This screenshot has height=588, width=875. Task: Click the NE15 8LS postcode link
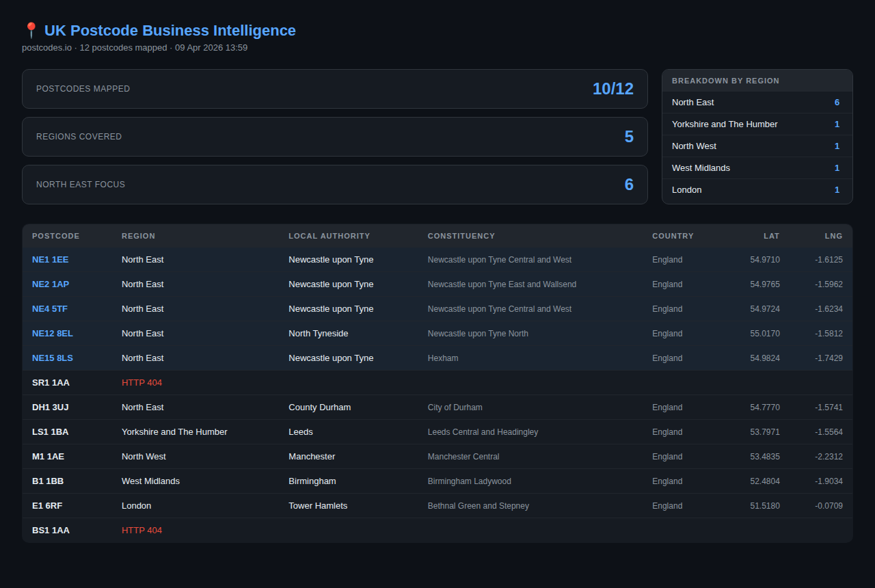[52, 358]
